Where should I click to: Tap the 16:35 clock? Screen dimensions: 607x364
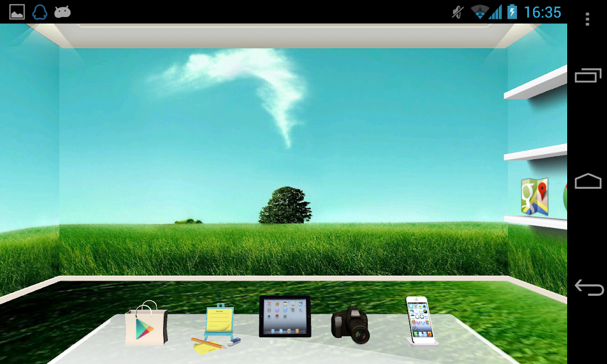[542, 13]
